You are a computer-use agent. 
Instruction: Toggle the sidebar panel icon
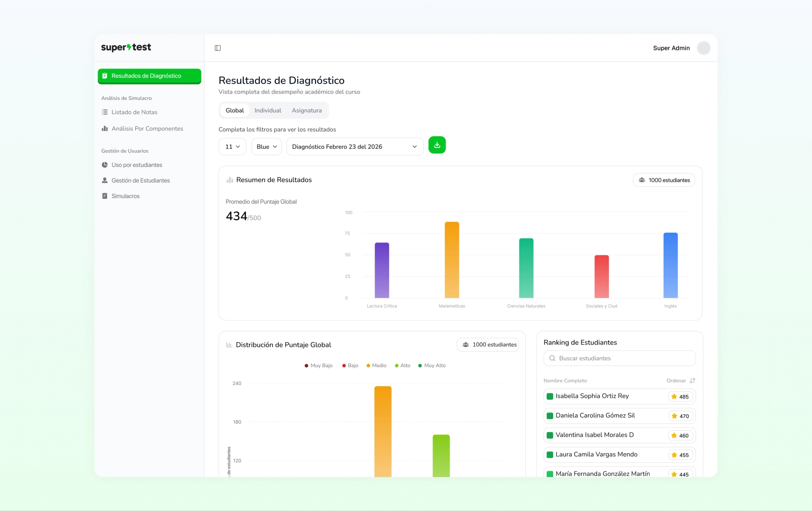[x=218, y=48]
